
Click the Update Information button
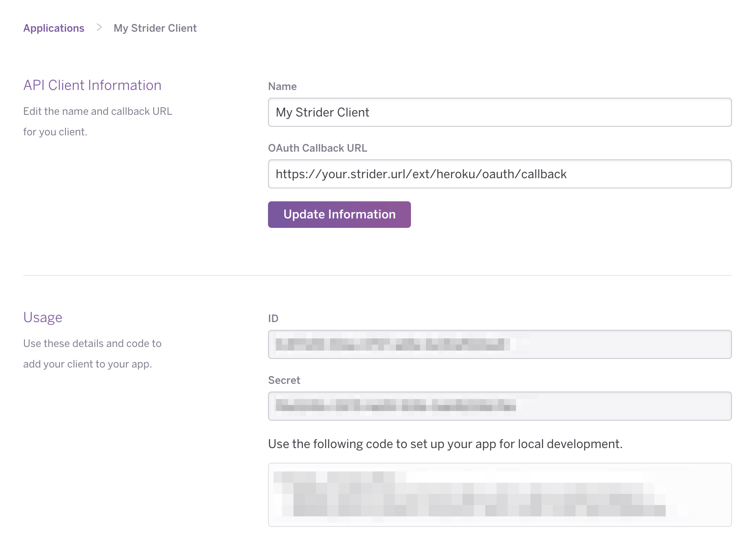339,215
